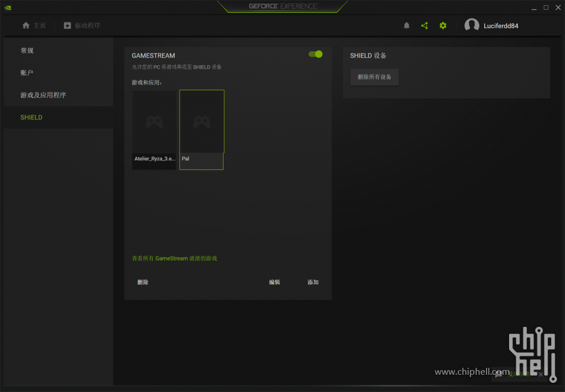Open the notifications bell icon

point(406,25)
